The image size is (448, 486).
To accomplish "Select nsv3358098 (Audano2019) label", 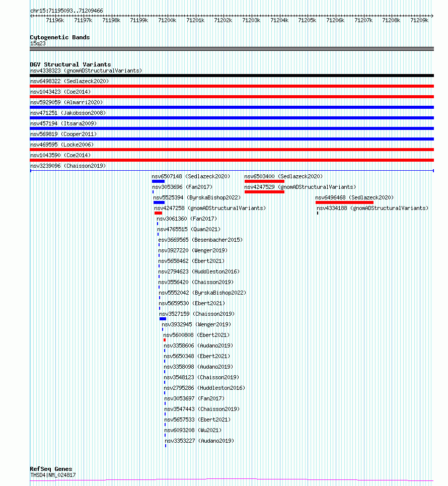I will [x=198, y=367].
